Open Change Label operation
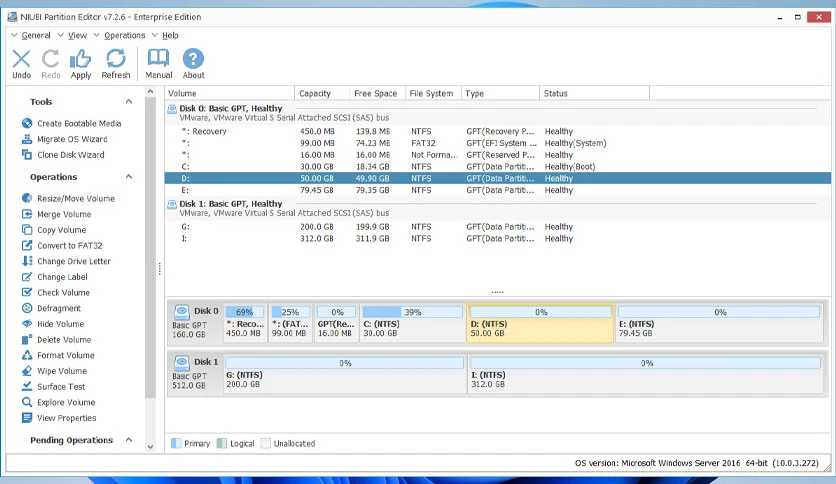 (54, 277)
